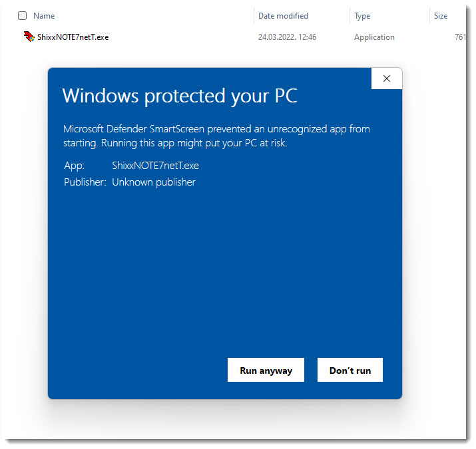
Task: Click the Application type cell
Action: tap(374, 37)
